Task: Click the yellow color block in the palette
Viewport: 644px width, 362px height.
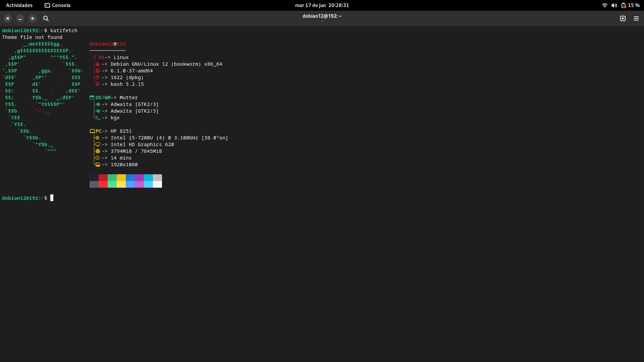Action: 121,178
